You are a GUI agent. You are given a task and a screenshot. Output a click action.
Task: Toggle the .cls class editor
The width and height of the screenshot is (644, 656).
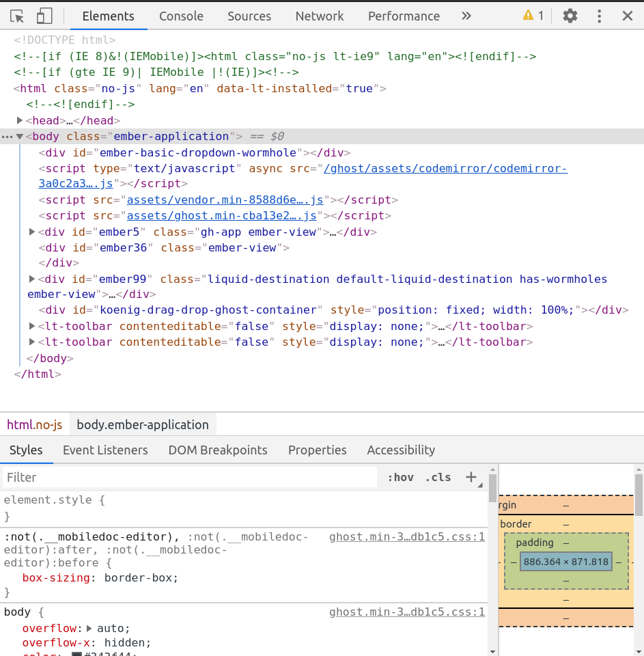coord(438,478)
